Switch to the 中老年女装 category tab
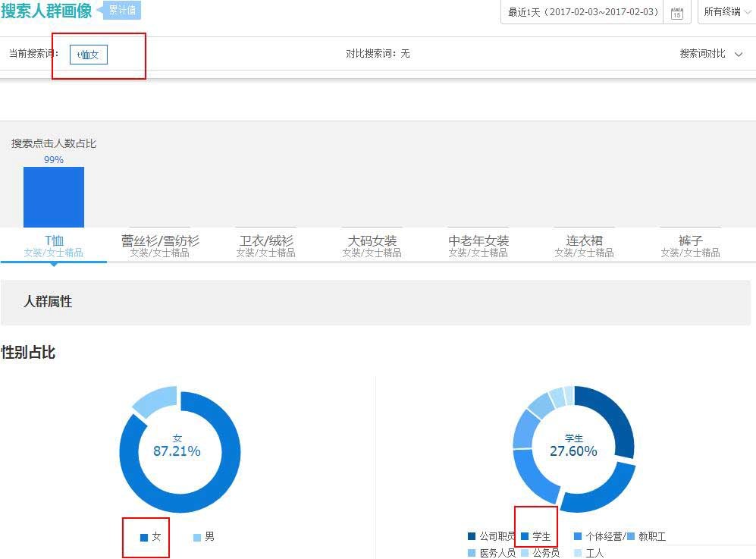The height and width of the screenshot is (559, 756). pos(478,246)
